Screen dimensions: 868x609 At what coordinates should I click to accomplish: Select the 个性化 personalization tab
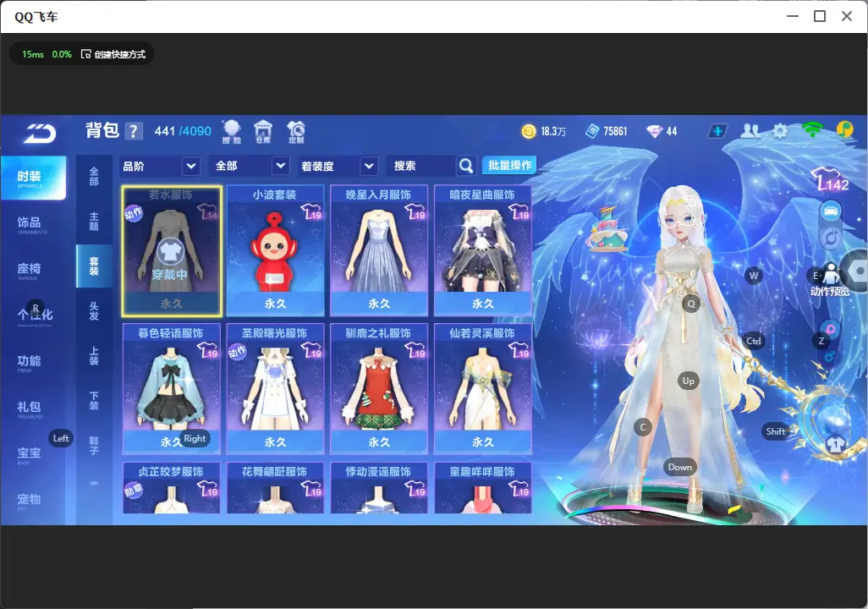(33, 315)
